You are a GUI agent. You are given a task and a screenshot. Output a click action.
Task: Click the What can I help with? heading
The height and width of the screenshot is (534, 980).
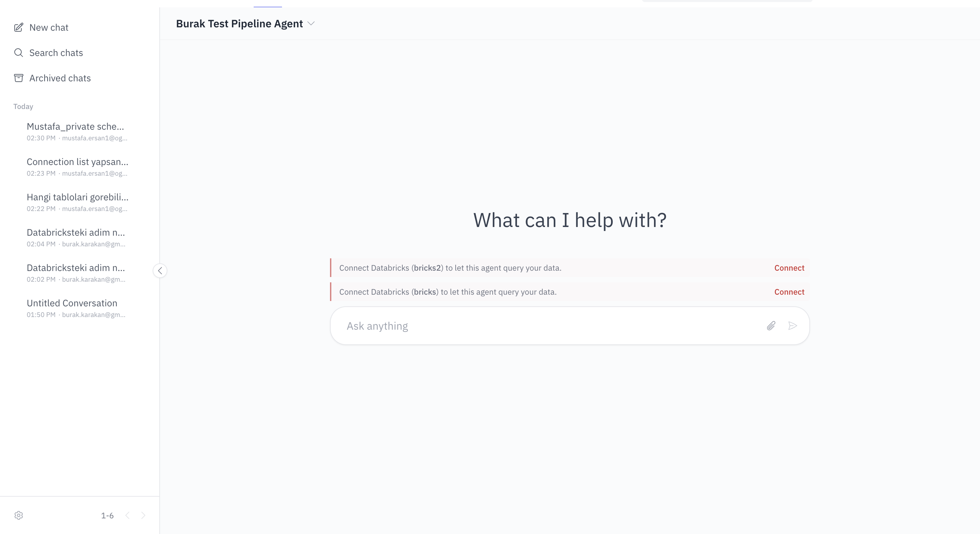click(570, 220)
